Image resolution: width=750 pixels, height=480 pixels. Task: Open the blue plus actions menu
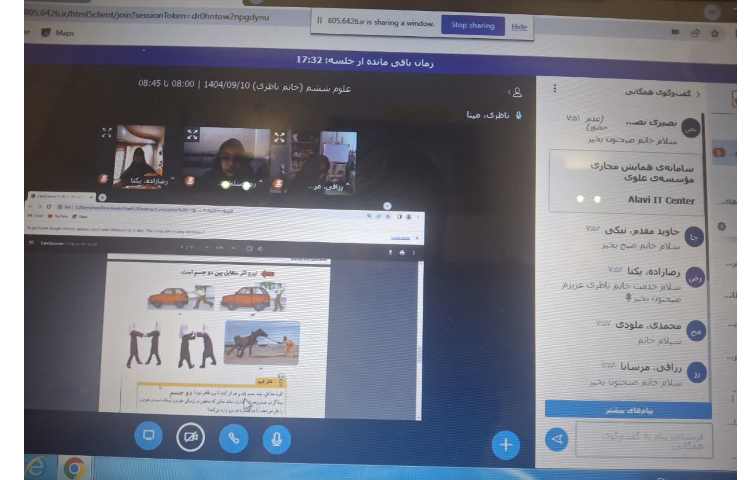tap(506, 444)
